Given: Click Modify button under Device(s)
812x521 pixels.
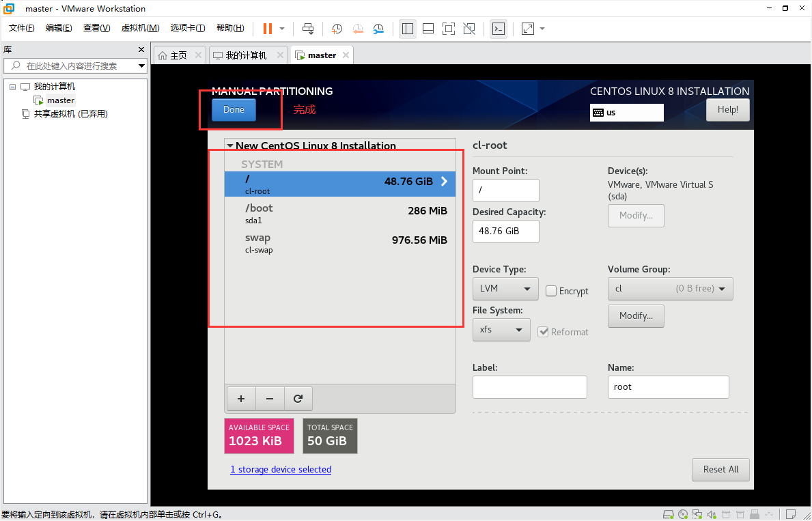Looking at the screenshot, I should (636, 216).
